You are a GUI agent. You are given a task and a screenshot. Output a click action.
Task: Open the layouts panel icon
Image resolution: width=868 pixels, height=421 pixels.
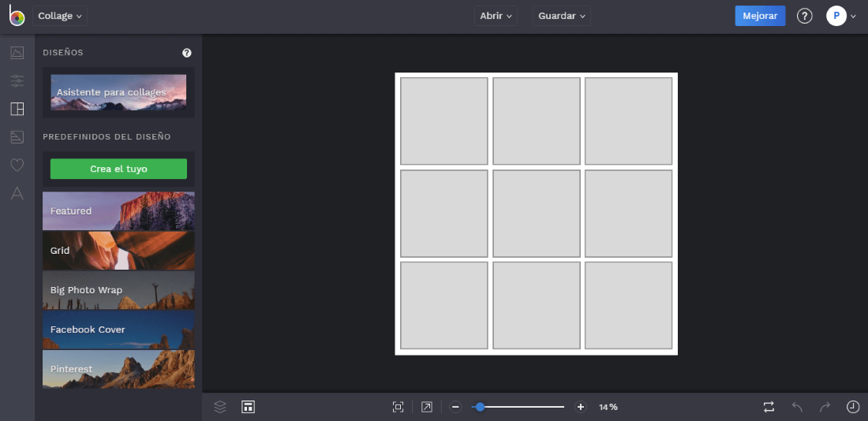tap(17, 109)
